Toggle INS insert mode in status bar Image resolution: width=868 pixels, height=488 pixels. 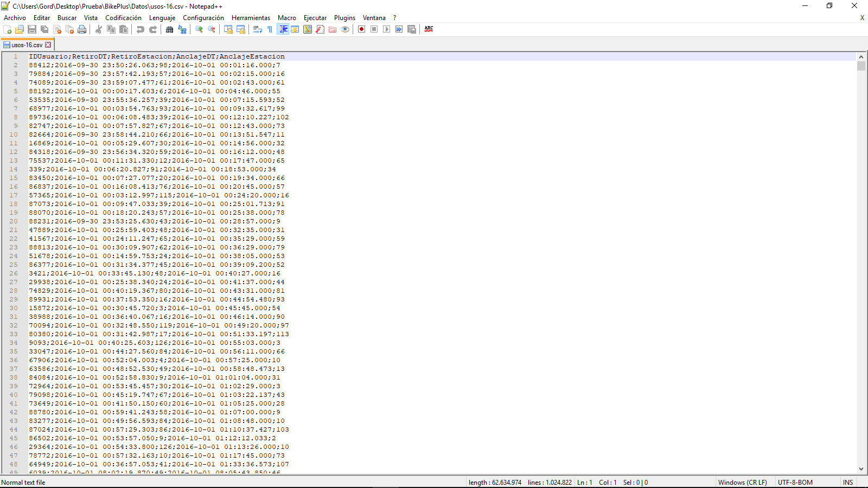tap(848, 483)
